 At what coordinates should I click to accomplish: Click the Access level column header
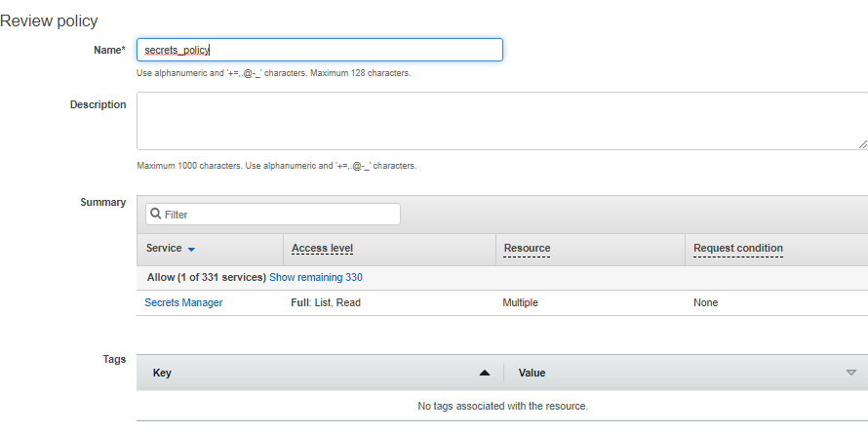[x=322, y=249]
